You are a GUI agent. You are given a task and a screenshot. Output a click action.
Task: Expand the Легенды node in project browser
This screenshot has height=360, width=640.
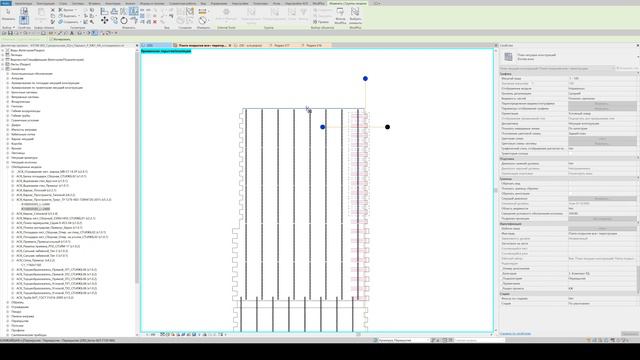[x=3, y=55]
